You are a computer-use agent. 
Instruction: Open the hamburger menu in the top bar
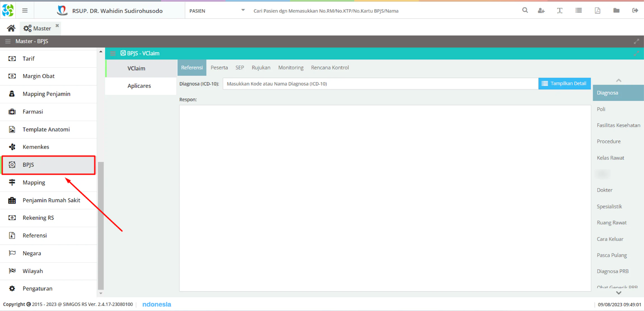25,11
